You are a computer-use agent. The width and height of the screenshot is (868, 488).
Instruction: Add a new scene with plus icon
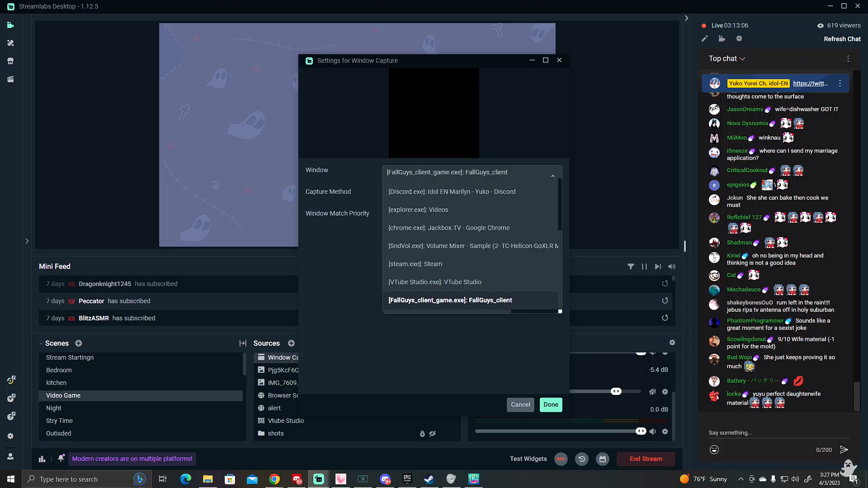click(79, 343)
